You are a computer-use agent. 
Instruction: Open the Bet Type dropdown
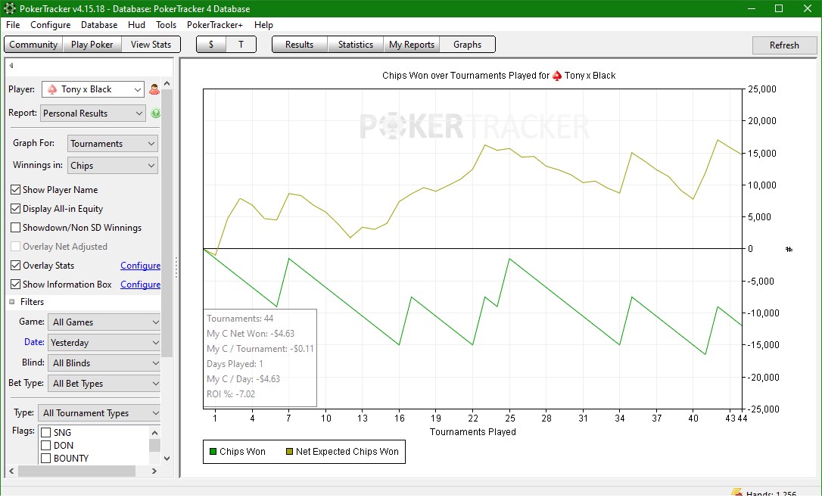[x=104, y=384]
